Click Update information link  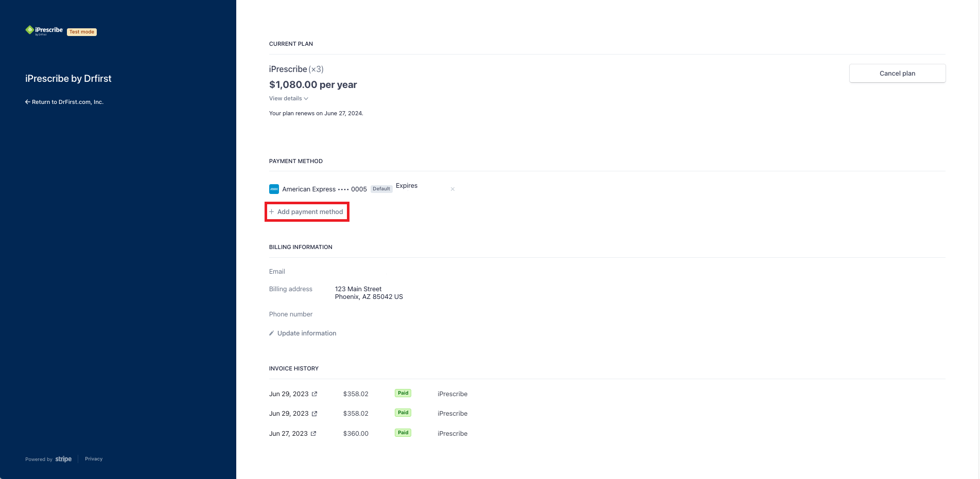307,333
